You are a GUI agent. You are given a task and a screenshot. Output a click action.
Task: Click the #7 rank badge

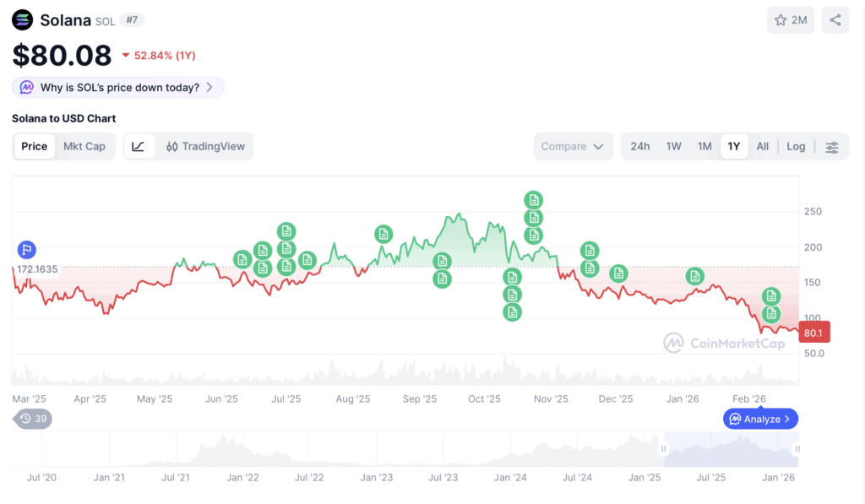(132, 20)
